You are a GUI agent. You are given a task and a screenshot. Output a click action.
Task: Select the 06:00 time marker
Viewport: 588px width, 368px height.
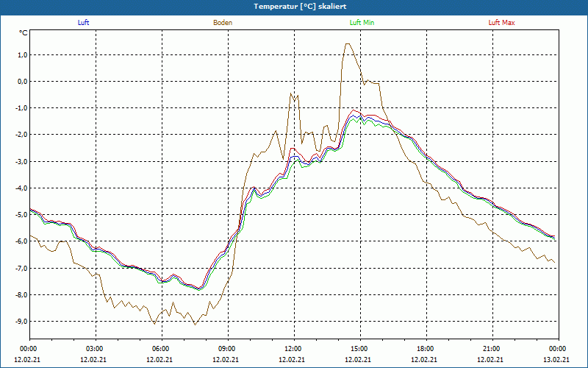(161, 349)
